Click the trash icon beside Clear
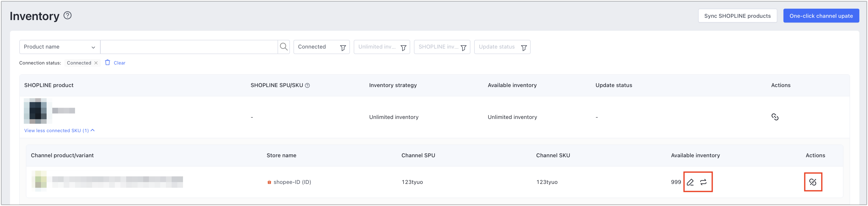This screenshot has width=868, height=206. click(108, 62)
